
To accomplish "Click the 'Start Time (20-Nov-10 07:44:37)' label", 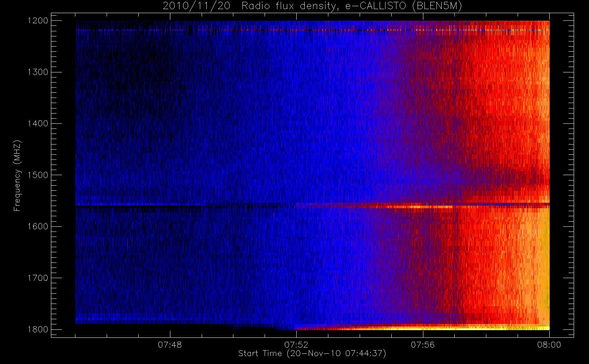I will click(312, 353).
